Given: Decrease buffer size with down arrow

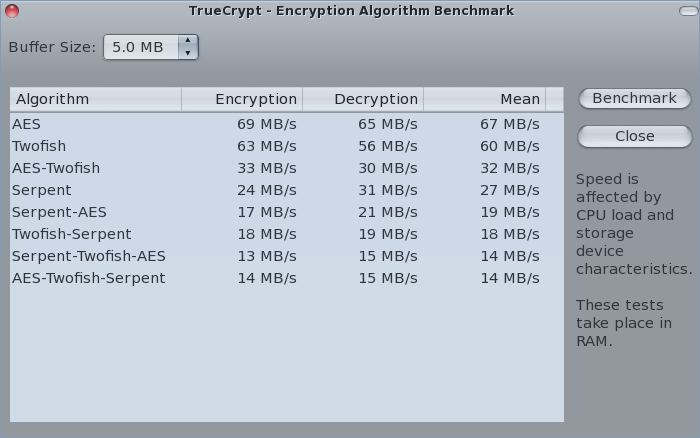Looking at the screenshot, I should pyautogui.click(x=187, y=53).
